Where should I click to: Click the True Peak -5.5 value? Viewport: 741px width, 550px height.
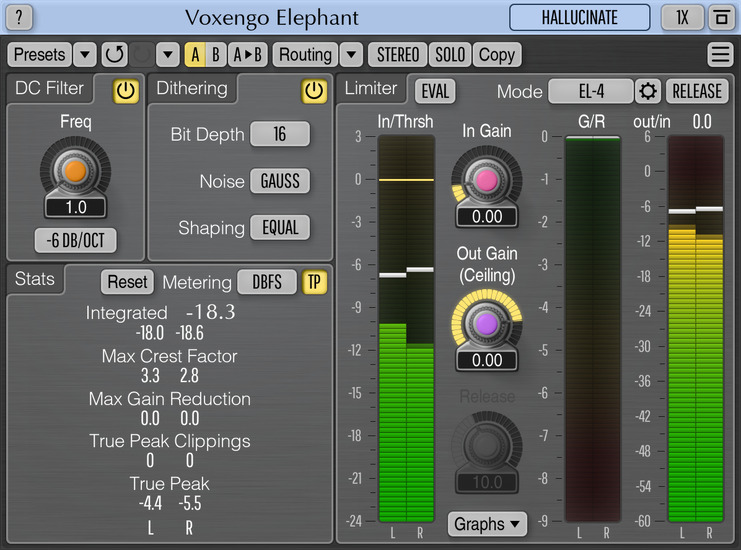tap(190, 504)
